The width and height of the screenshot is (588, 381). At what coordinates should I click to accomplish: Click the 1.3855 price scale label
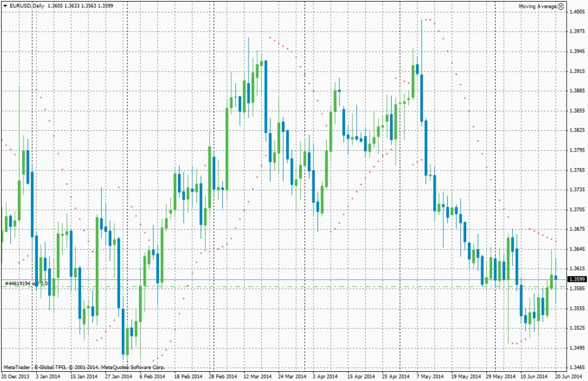[577, 111]
